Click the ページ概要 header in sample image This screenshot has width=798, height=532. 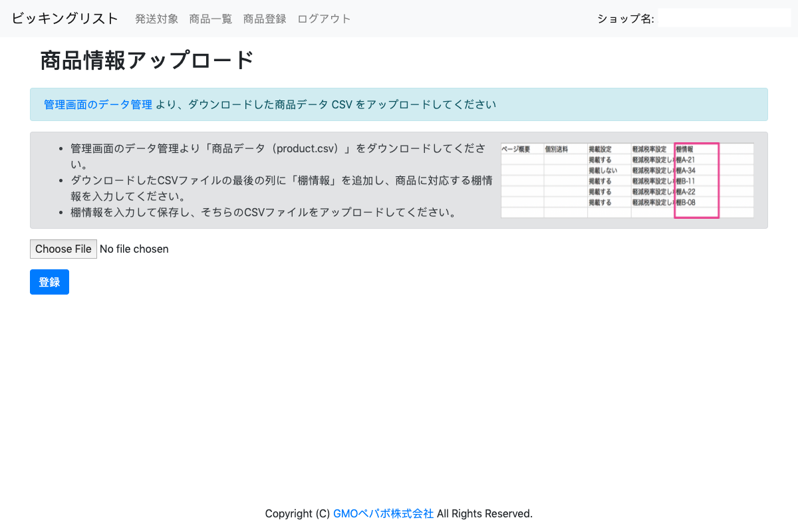point(515,149)
